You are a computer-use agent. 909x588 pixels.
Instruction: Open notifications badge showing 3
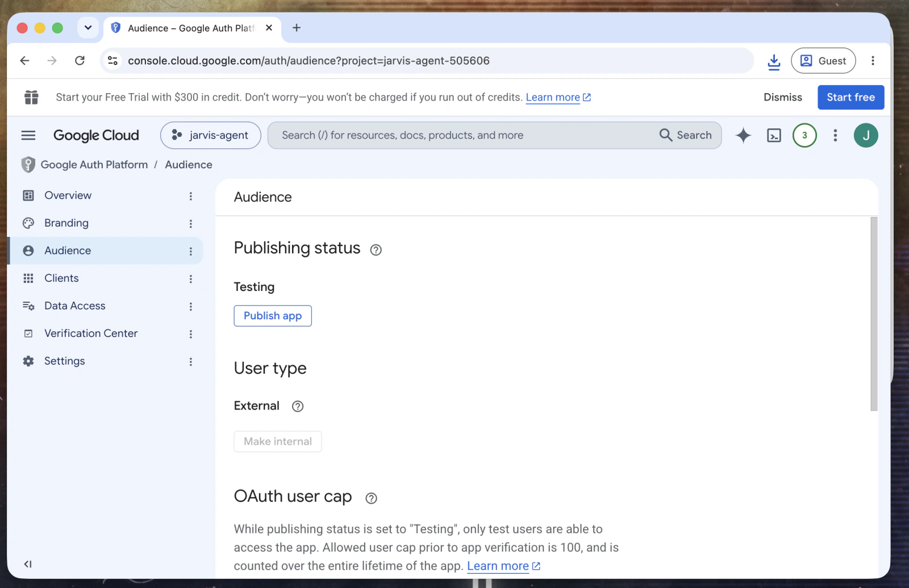[x=804, y=135]
